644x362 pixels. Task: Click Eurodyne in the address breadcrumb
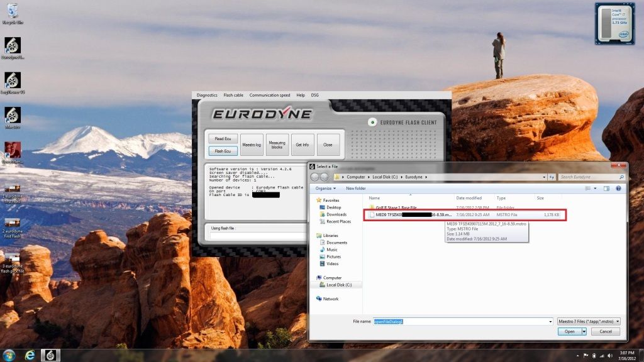point(414,177)
